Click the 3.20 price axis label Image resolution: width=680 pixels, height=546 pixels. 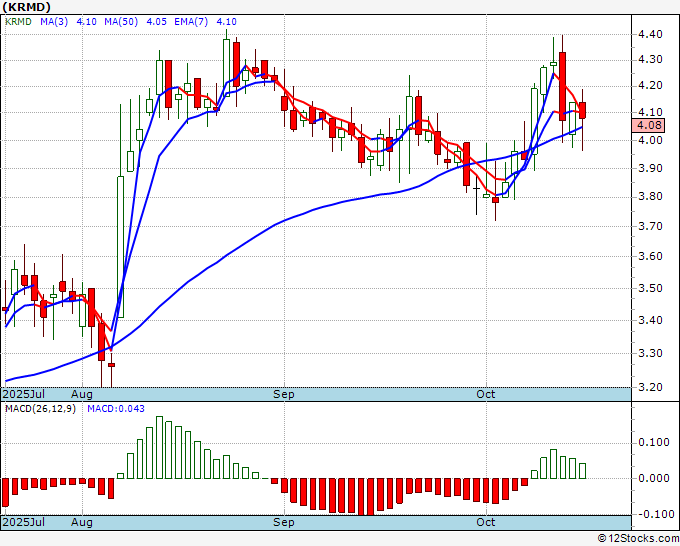(x=650, y=387)
